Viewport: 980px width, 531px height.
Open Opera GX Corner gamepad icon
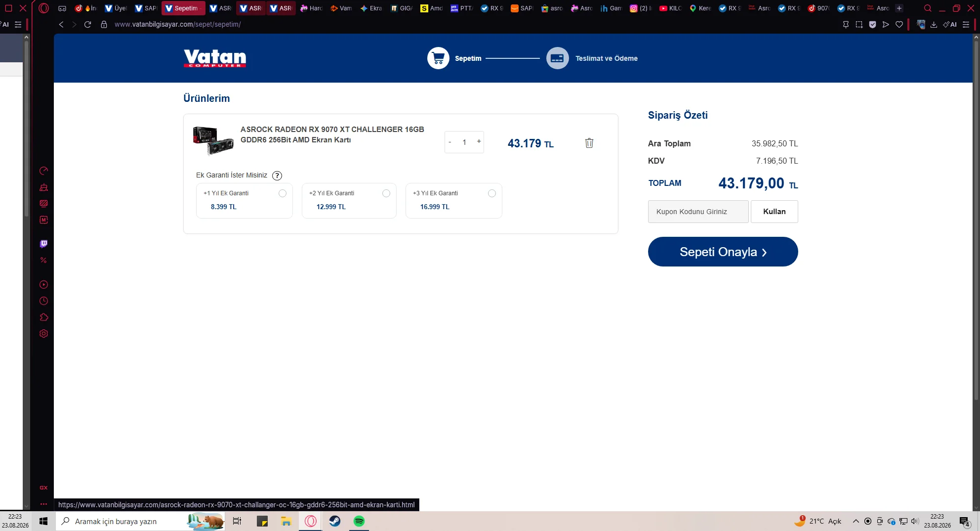tap(62, 8)
